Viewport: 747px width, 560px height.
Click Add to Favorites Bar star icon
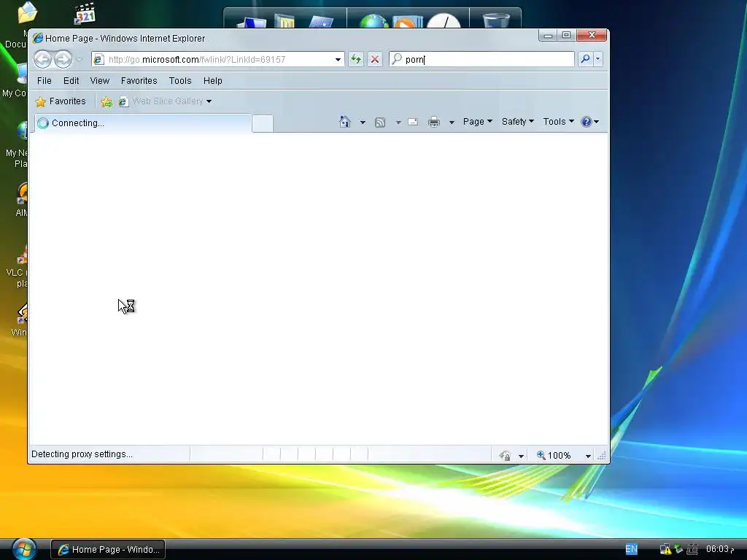pyautogui.click(x=107, y=101)
